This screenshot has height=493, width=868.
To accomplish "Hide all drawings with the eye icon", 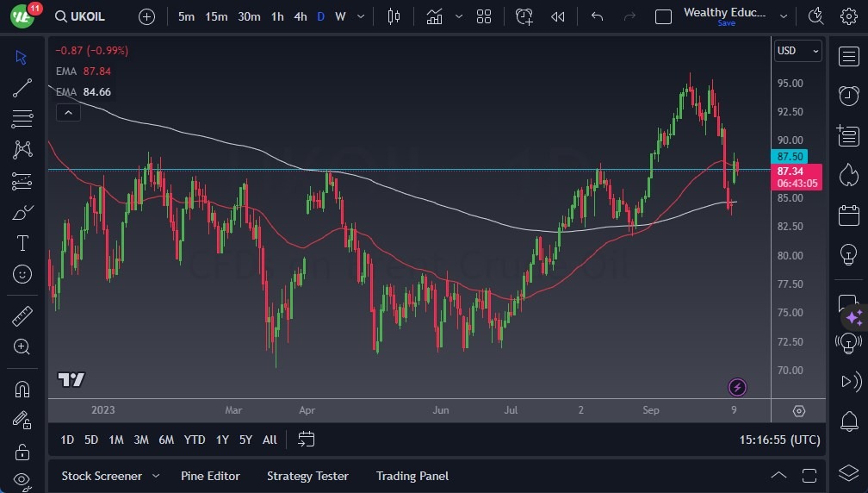I will (22, 480).
